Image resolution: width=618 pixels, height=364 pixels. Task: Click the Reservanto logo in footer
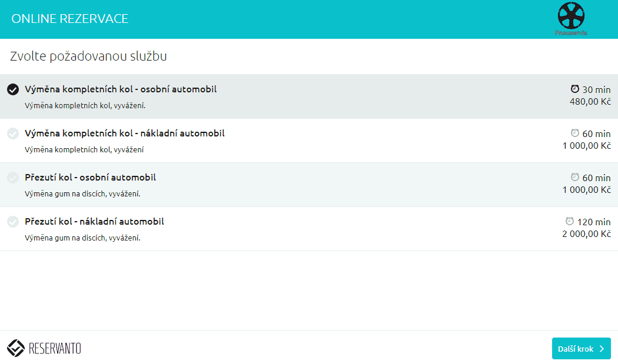click(44, 349)
